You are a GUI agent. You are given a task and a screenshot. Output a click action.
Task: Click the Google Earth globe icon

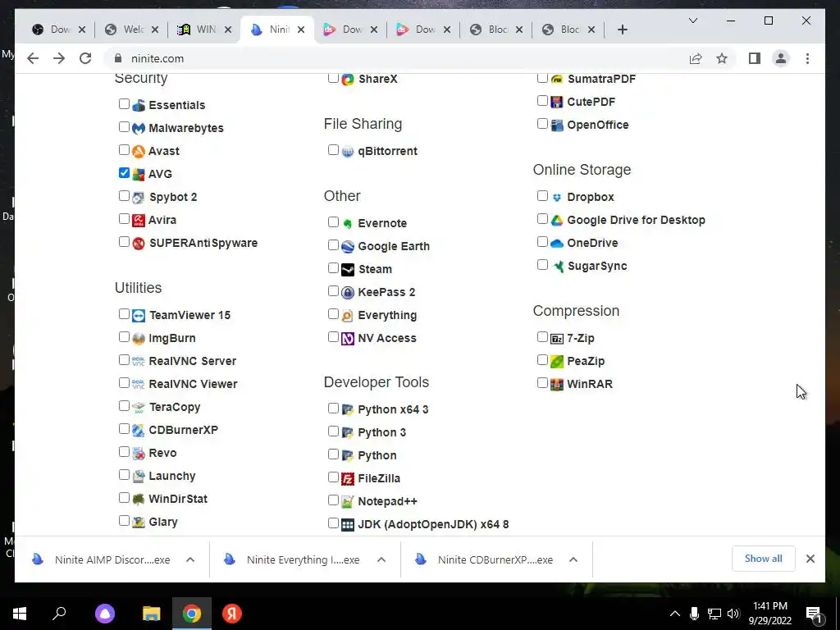pyautogui.click(x=348, y=246)
